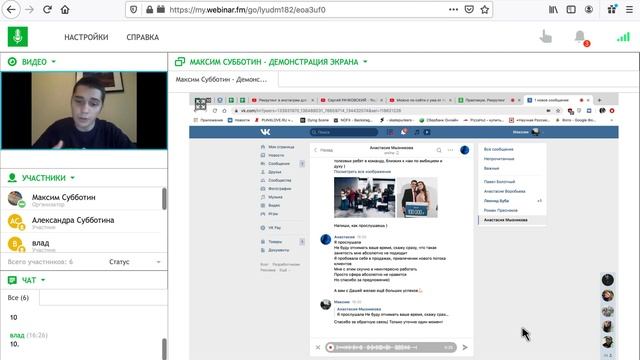Click the VK chat search magnifier

click(x=439, y=150)
